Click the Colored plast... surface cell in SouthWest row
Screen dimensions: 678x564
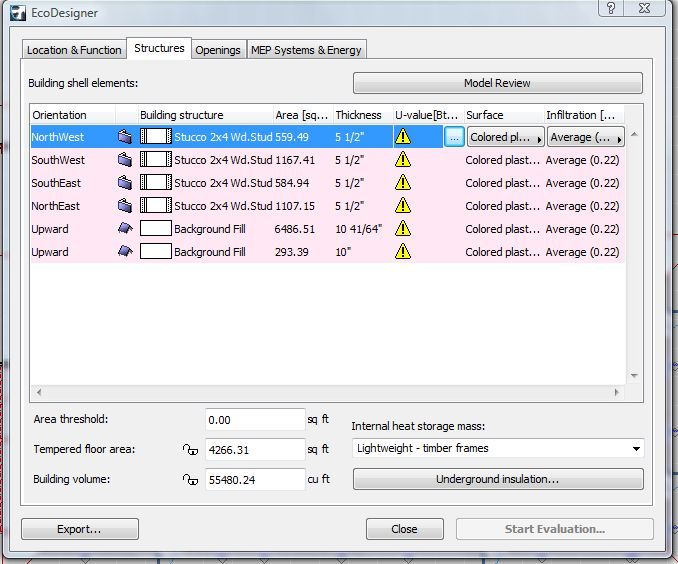[502, 160]
